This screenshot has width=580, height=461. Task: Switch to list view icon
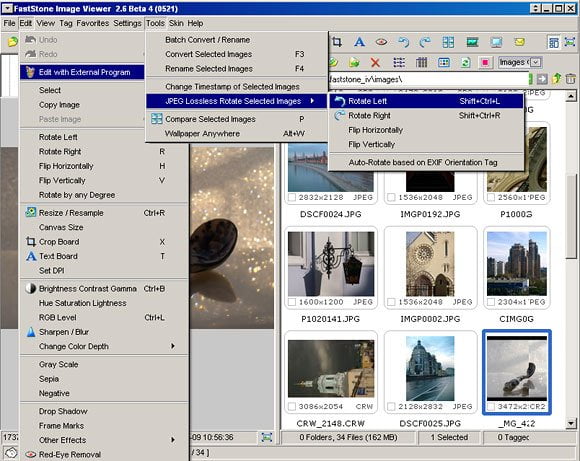click(399, 62)
